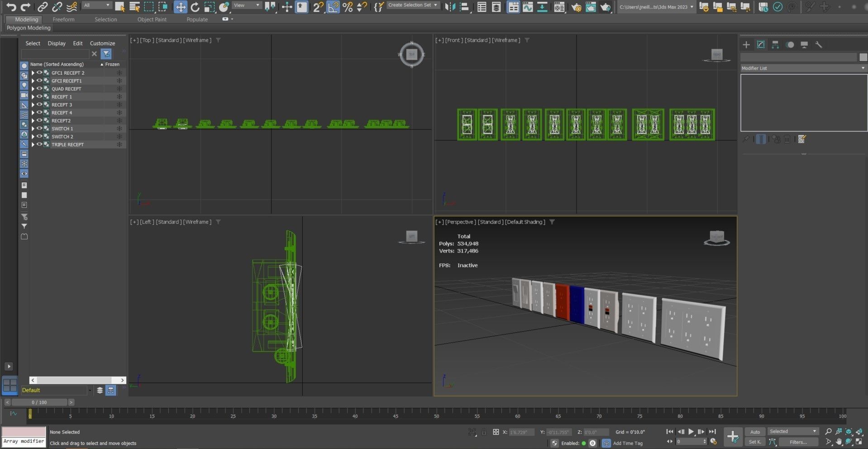Open the Utilities wrench panel
The height and width of the screenshot is (449, 868).
(819, 44)
